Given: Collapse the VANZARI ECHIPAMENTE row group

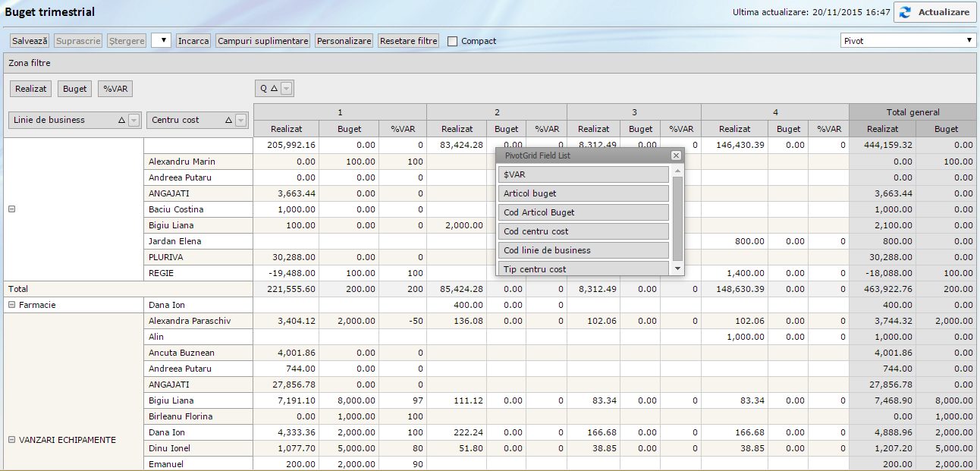Looking at the screenshot, I should (11, 440).
